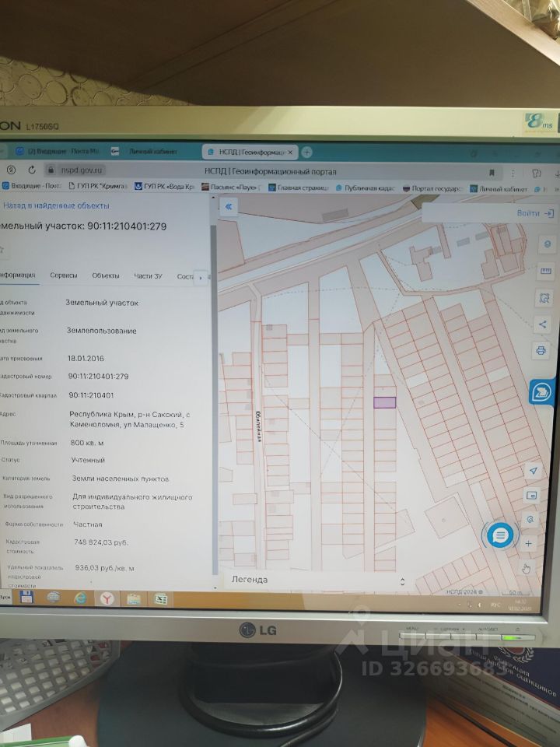560x747 pixels.
Task: Collapse the left panel with double-chevron button
Action: 229,207
